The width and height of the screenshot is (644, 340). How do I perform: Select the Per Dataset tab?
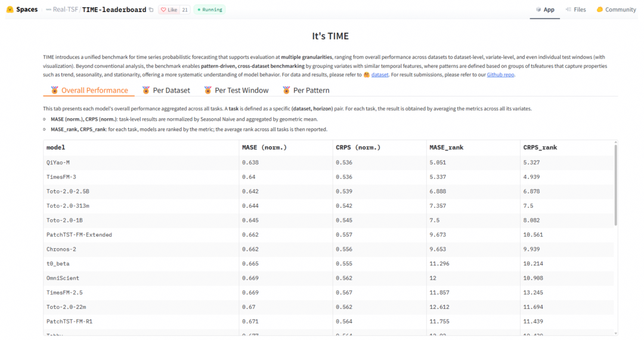166,90
